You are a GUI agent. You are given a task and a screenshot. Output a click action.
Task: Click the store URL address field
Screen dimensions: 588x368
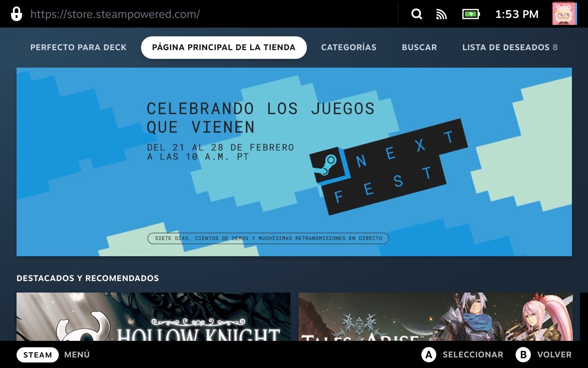coord(115,14)
